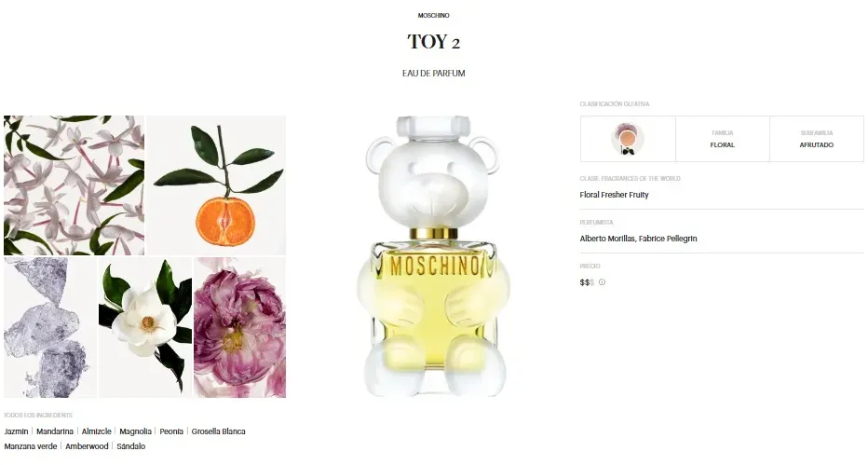The width and height of the screenshot is (868, 465).
Task: Click the Peonía ingredient link
Action: tap(171, 431)
